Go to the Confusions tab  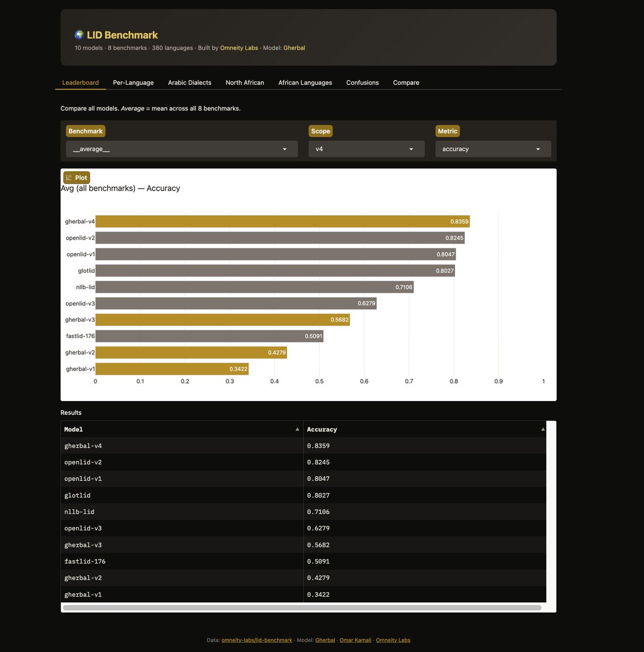click(363, 83)
